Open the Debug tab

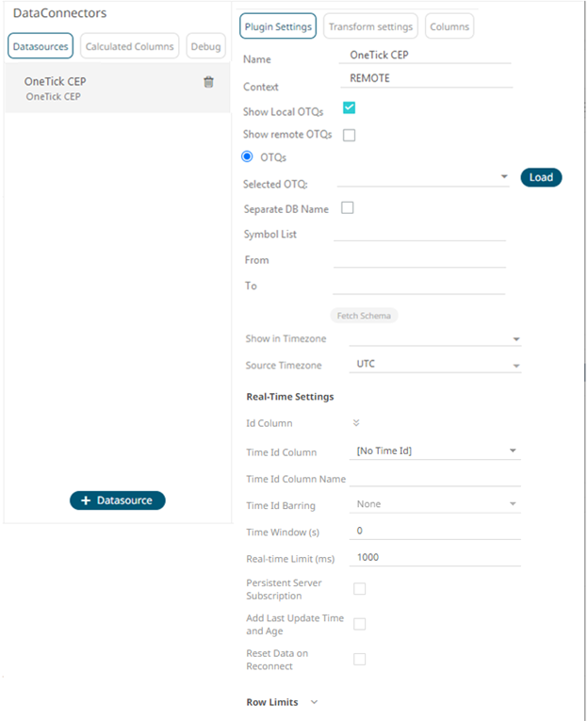[204, 46]
